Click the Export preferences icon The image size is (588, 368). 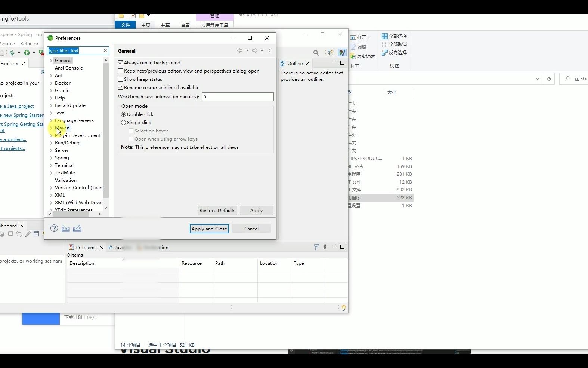coord(77,229)
